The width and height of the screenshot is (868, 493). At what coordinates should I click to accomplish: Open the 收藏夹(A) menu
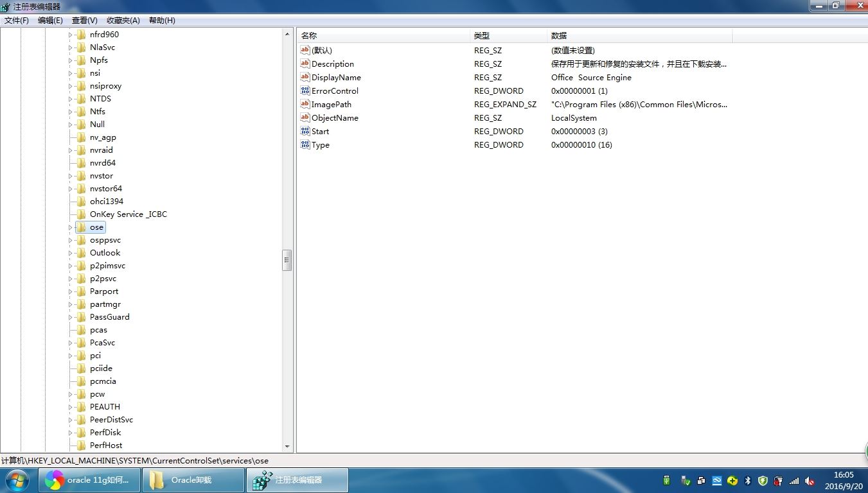click(x=123, y=21)
